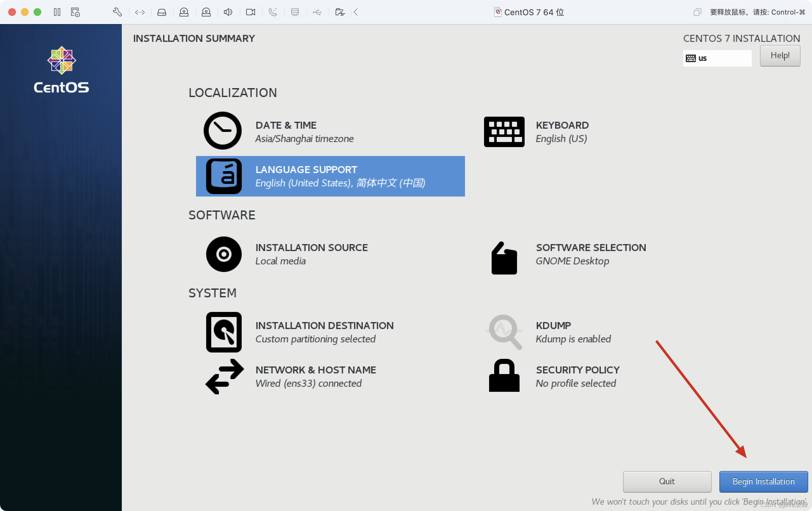Click 'Custom partitioning selected' text
The width and height of the screenshot is (812, 511).
coord(315,340)
